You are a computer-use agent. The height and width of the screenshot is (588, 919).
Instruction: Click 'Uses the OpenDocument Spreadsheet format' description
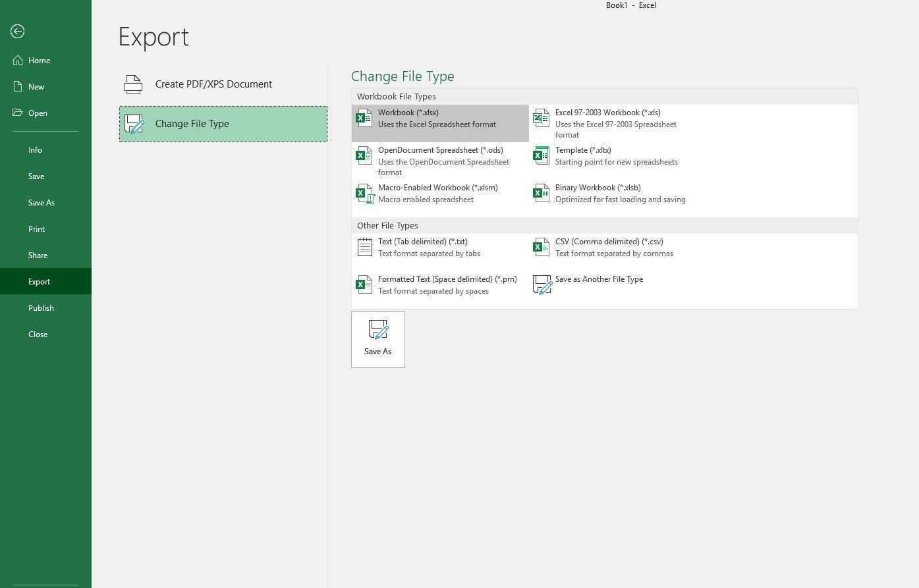[x=443, y=167]
